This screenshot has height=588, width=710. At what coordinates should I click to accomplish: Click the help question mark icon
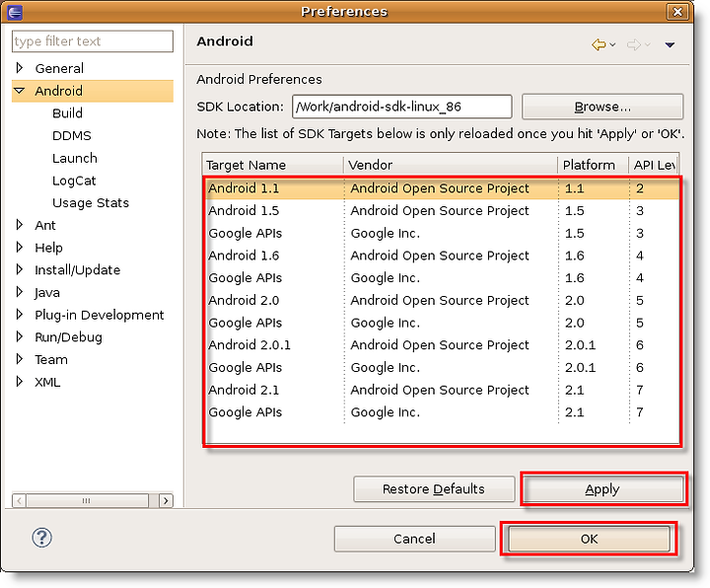click(41, 538)
